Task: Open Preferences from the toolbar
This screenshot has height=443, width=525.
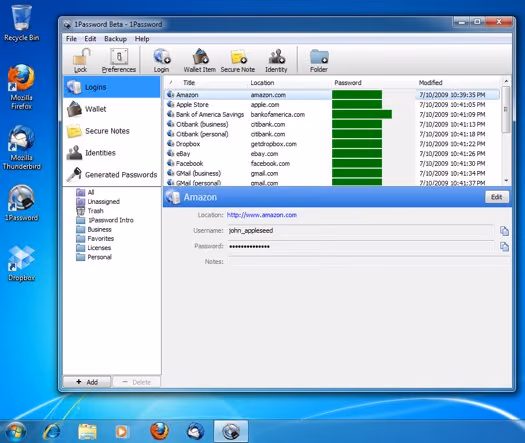Action: 119,60
